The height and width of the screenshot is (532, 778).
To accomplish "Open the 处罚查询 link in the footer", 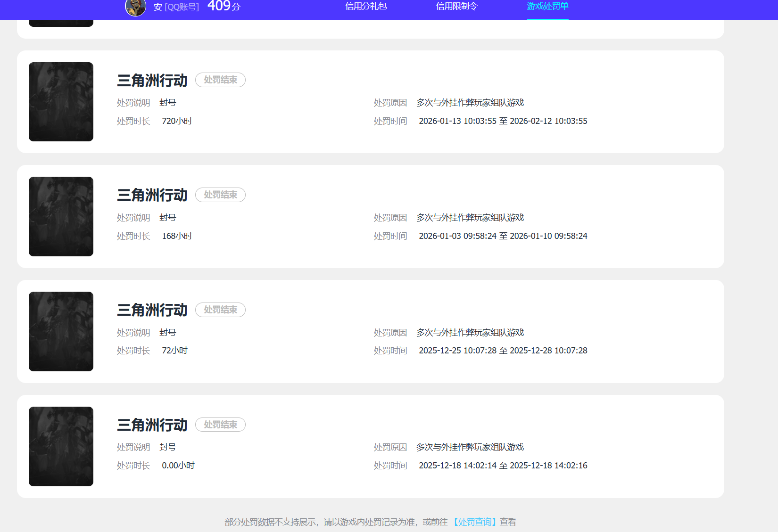I will tap(475, 522).
